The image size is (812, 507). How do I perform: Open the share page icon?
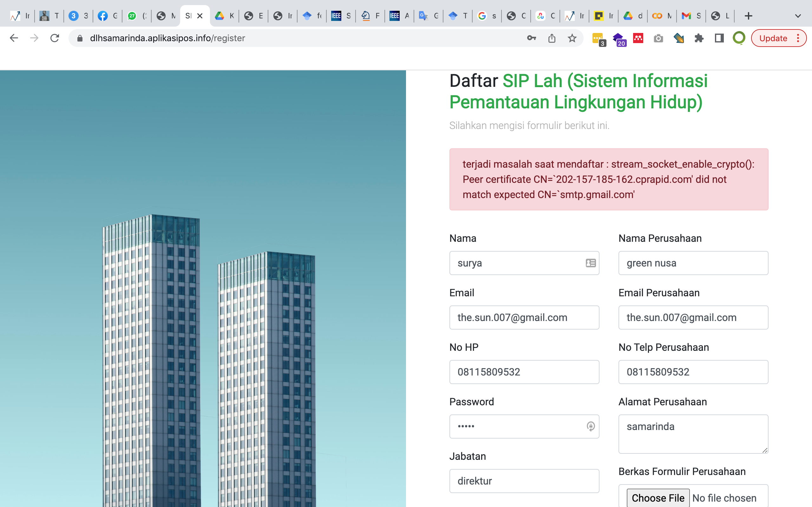click(552, 38)
